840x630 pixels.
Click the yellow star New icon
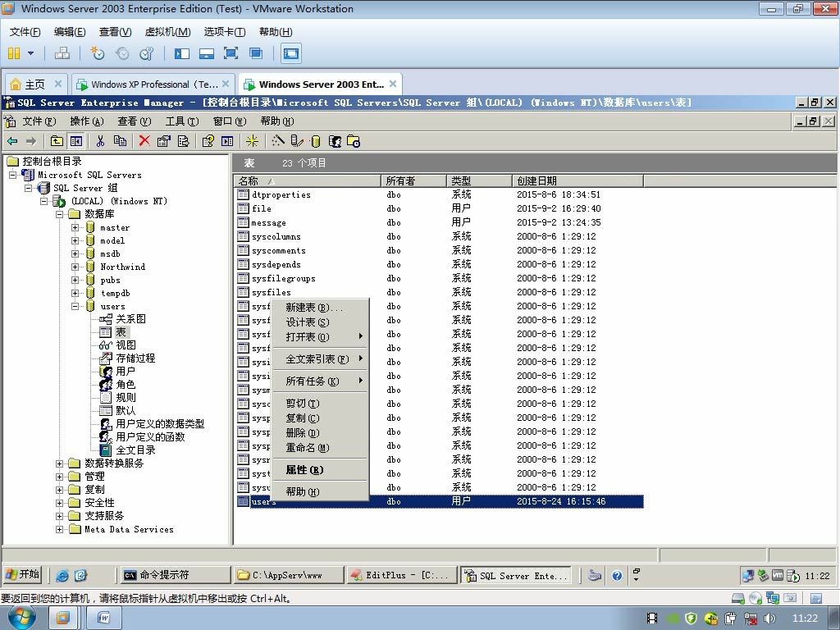(252, 141)
